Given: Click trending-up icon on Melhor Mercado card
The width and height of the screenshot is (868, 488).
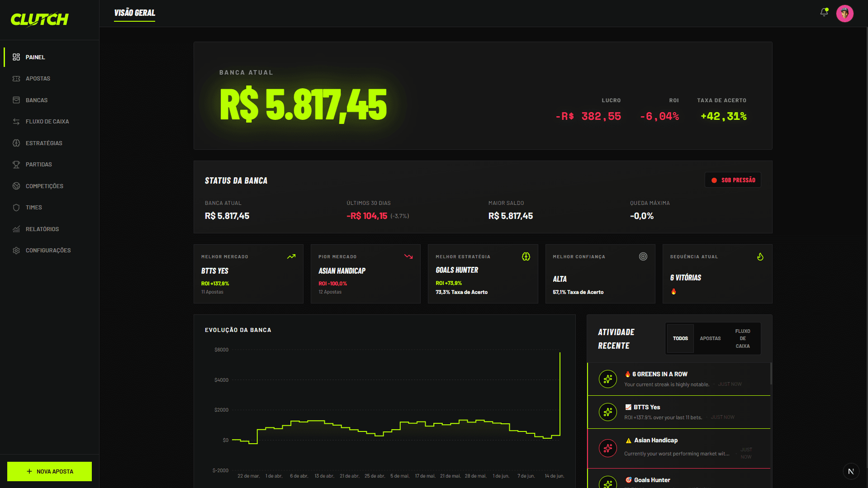Looking at the screenshot, I should [291, 256].
